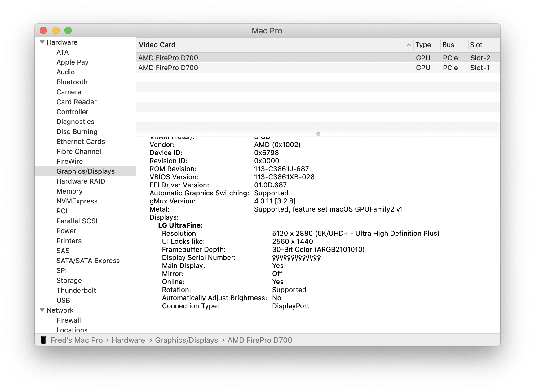The height and width of the screenshot is (392, 535).
Task: Show FireWire details
Action: [x=70, y=161]
